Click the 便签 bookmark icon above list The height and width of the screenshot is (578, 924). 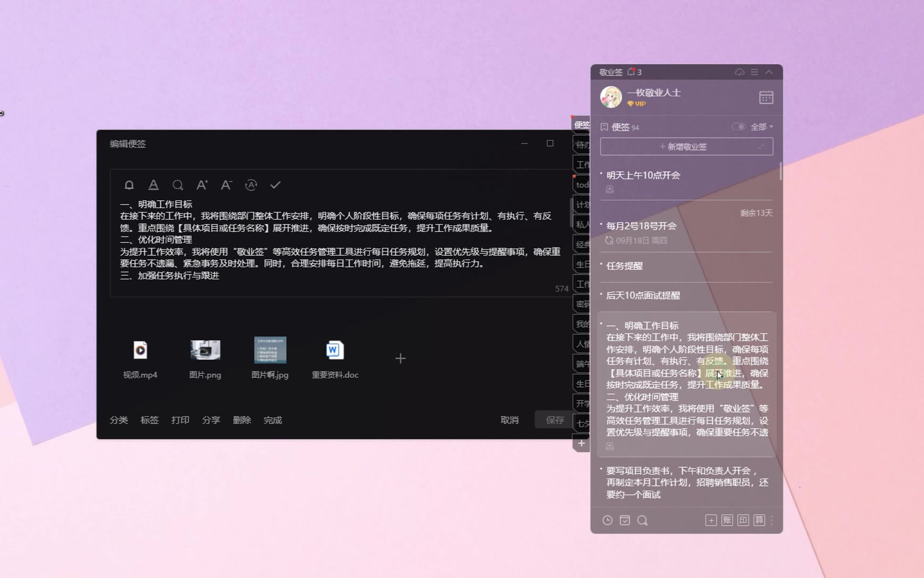(604, 127)
